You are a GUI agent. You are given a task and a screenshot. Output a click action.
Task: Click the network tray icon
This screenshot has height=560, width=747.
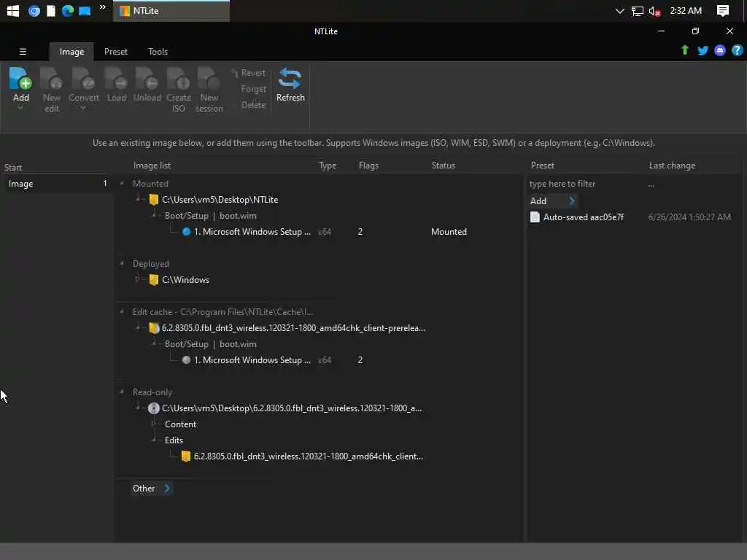637,11
